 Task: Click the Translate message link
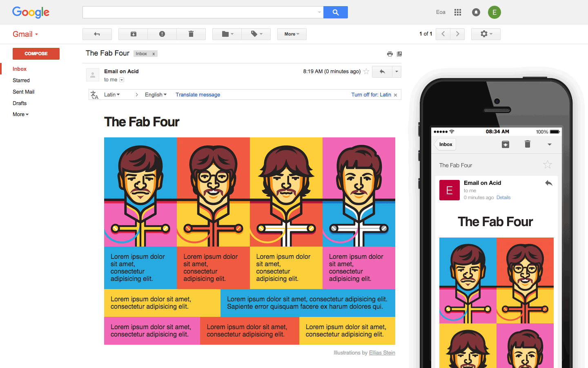click(198, 95)
